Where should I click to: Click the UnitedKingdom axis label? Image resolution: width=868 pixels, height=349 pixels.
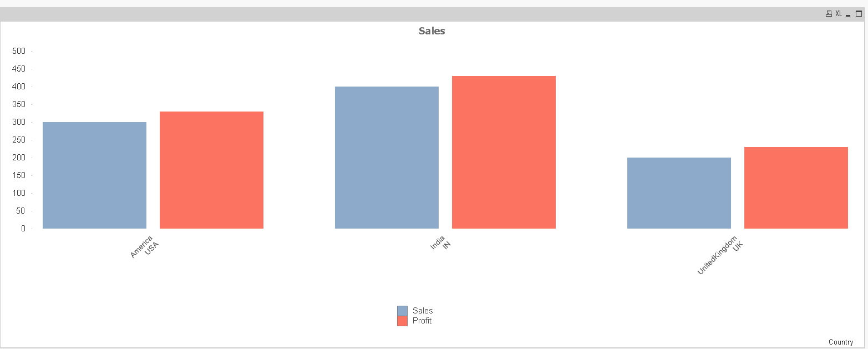click(717, 255)
